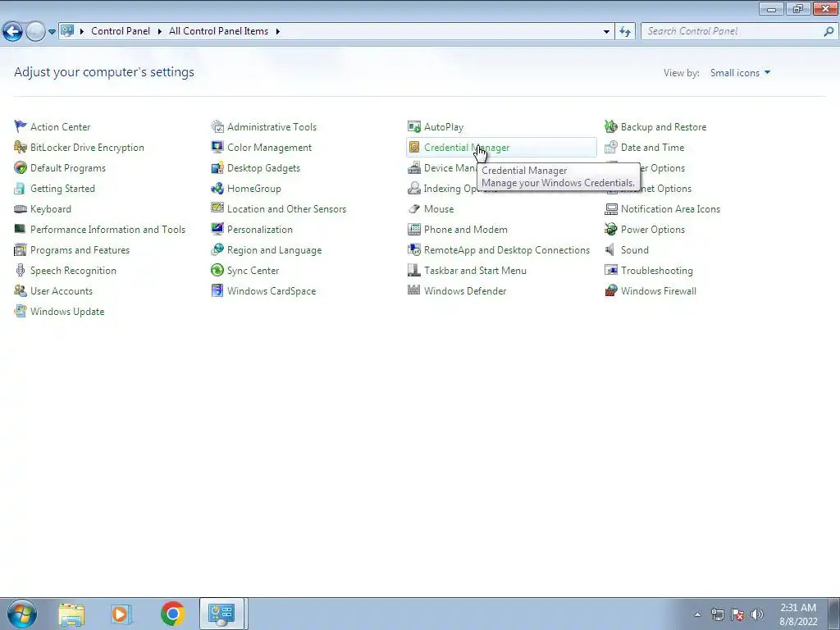Screen dimensions: 840x630
Task: Click the Speech Recognition microphone icon
Action: 21,270
